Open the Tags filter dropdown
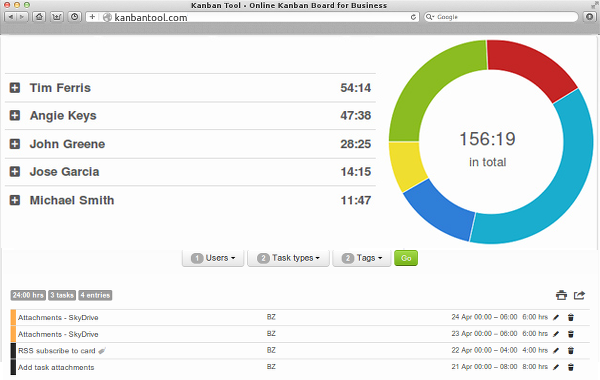 point(362,258)
